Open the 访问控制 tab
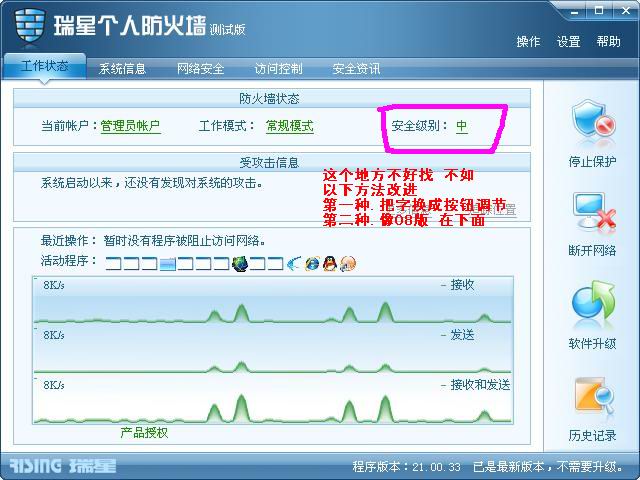Image resolution: width=640 pixels, height=480 pixels. pos(278,69)
